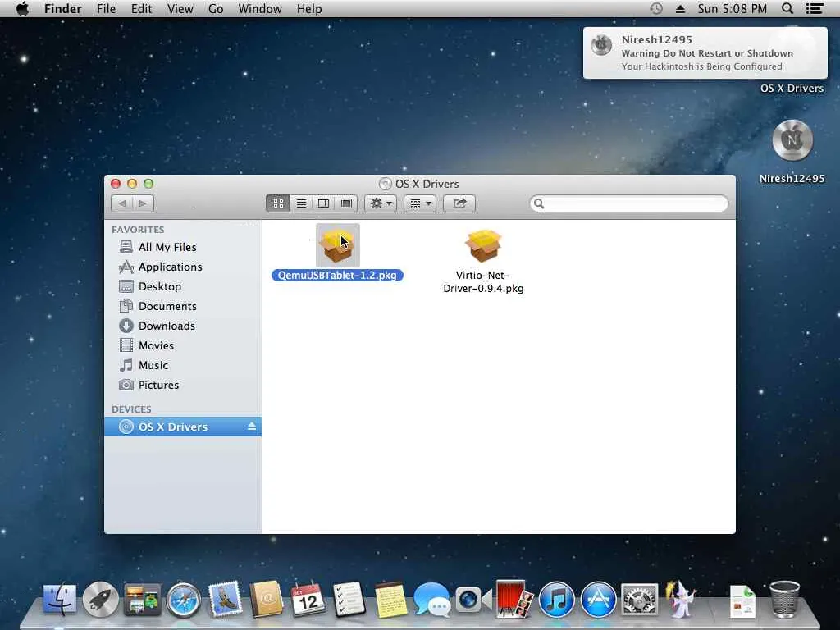The height and width of the screenshot is (630, 840).
Task: Open App Store icon in Dock
Action: 598,600
